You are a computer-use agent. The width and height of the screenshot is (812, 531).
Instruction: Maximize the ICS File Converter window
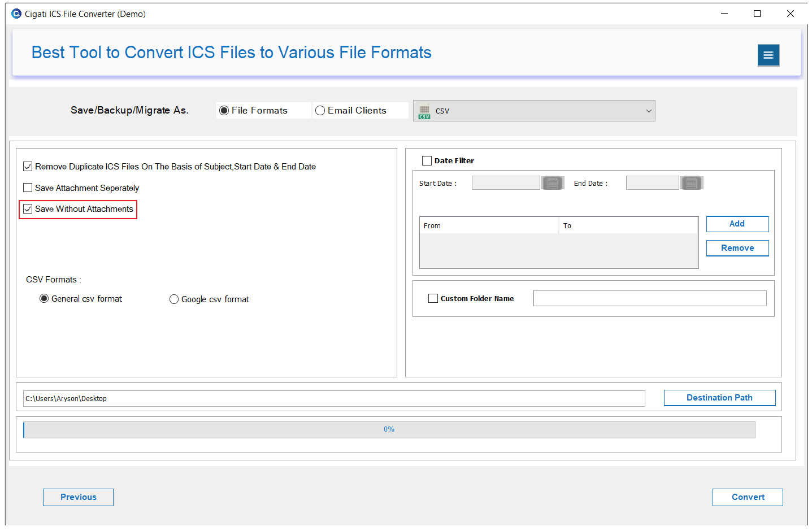[757, 14]
